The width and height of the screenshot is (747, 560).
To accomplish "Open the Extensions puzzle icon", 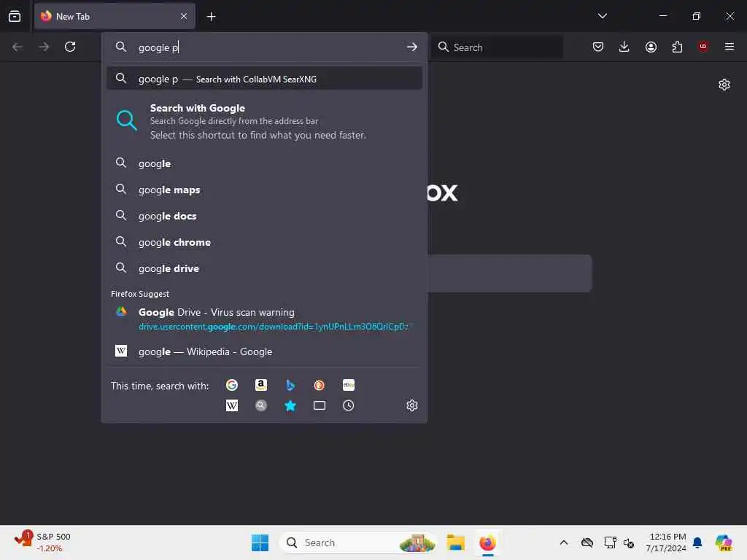I will 677,47.
